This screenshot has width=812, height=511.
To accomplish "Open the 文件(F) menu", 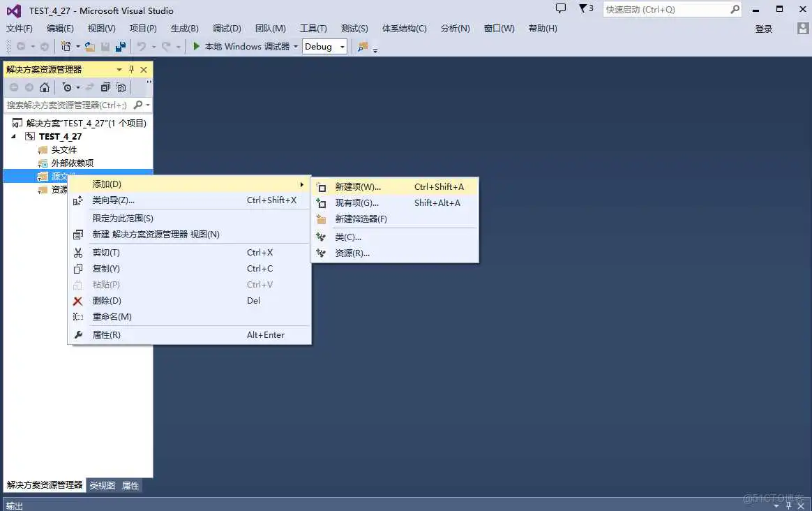I will [19, 28].
